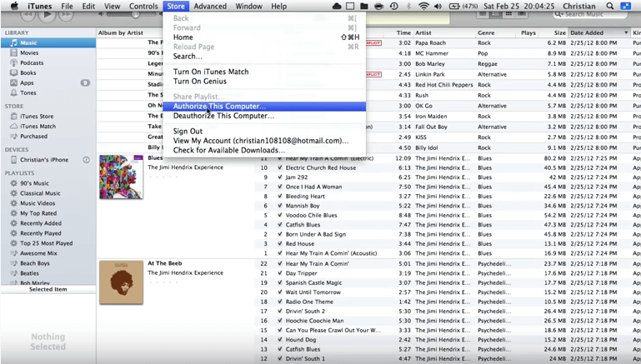Screen dimensions: 641x364
Task: Click in the Search Music field
Action: (591, 15)
